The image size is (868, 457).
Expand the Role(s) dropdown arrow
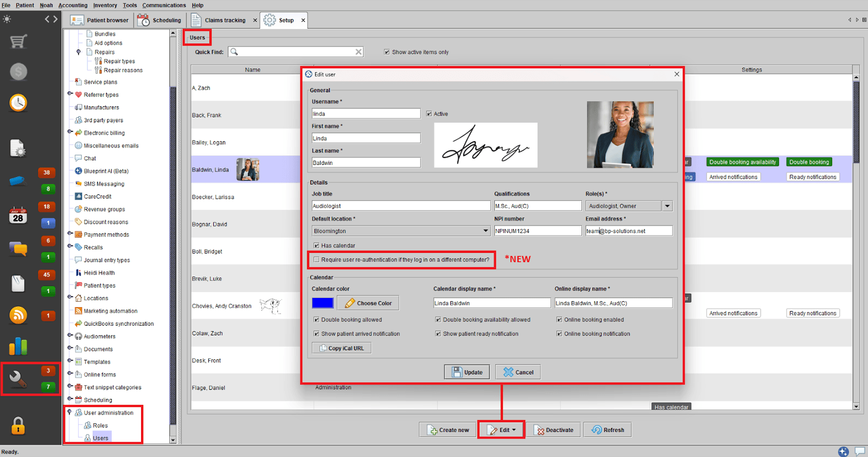coord(667,206)
